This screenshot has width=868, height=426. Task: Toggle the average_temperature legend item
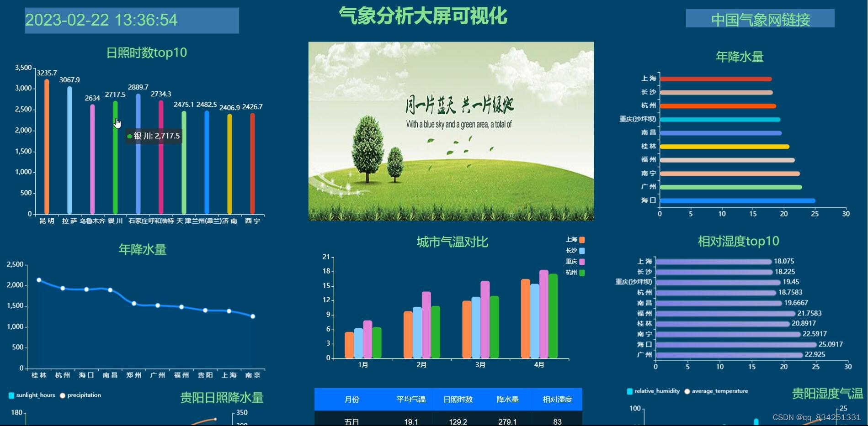[716, 391]
